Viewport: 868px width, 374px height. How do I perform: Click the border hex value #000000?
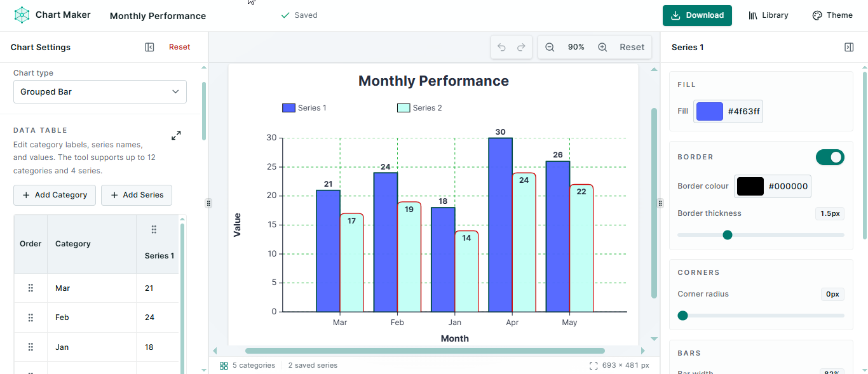tap(788, 187)
